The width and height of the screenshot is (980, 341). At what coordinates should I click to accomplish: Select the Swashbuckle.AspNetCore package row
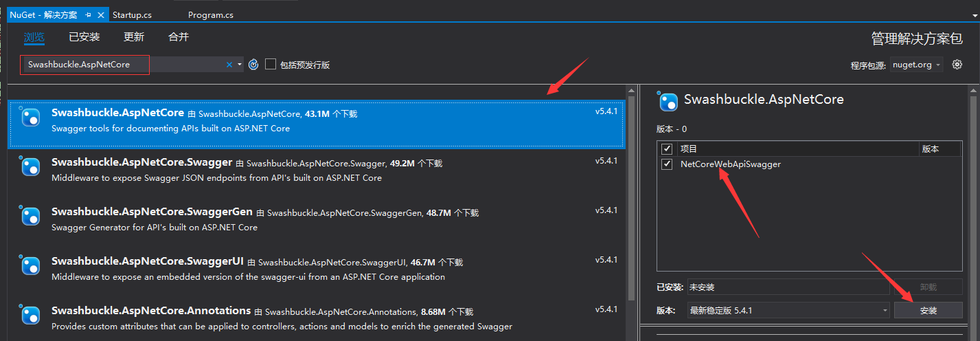pos(317,124)
